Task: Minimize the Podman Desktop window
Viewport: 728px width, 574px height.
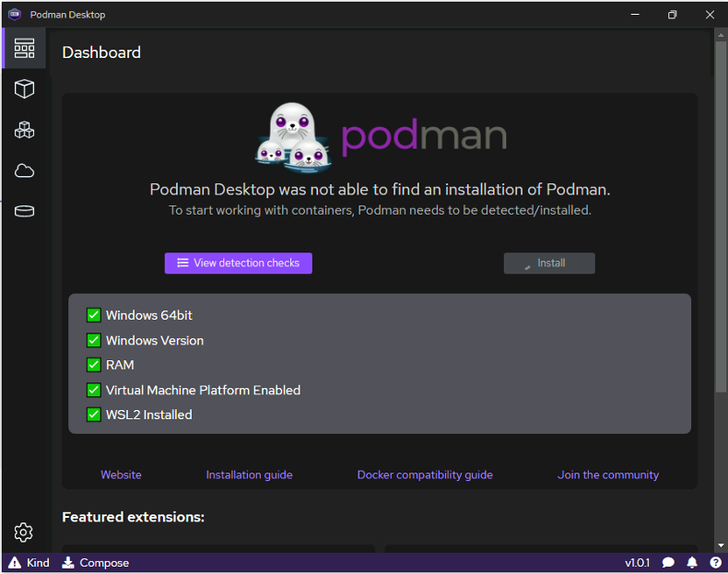Action: pos(635,15)
